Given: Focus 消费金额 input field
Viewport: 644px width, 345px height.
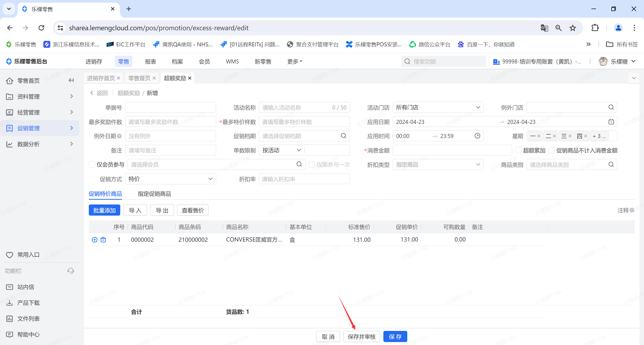Looking at the screenshot, I should (x=452, y=150).
